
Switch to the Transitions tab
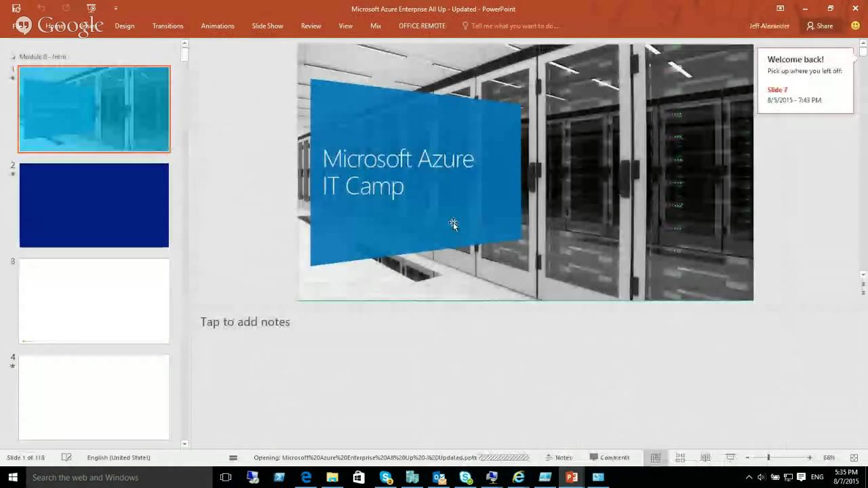click(167, 26)
